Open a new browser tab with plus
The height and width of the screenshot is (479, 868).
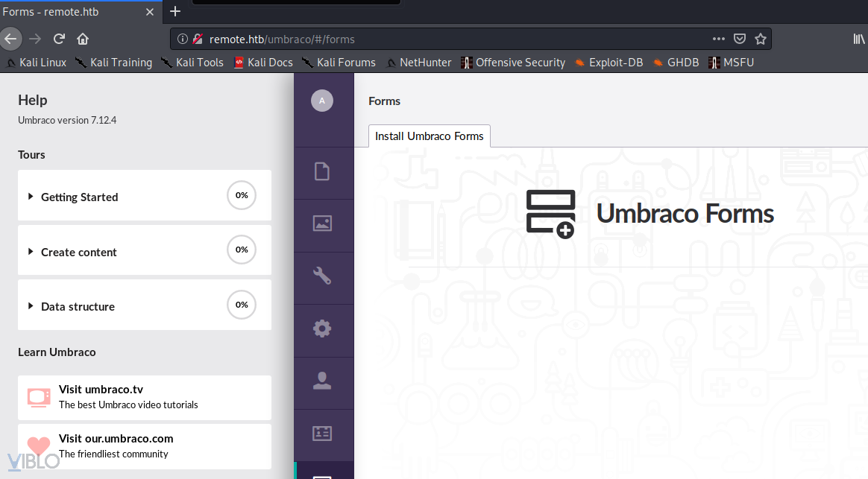point(175,11)
